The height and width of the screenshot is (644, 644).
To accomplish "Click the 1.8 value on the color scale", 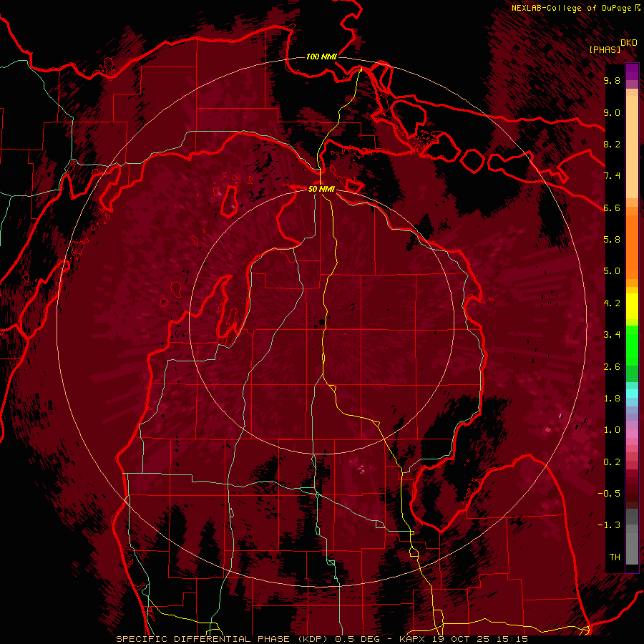I will [x=612, y=399].
